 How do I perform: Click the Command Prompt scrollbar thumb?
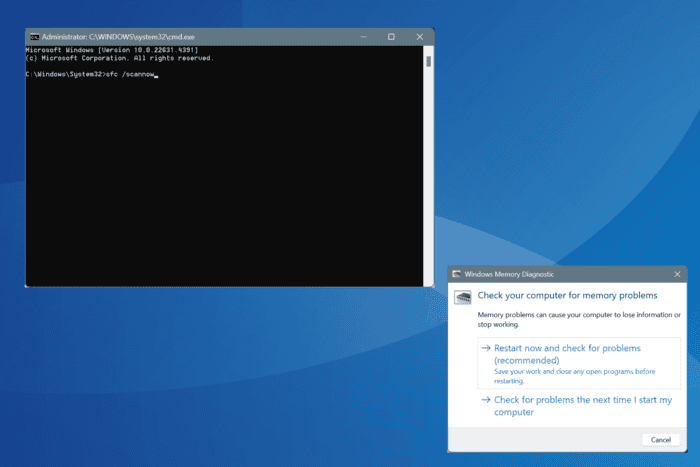coord(429,61)
